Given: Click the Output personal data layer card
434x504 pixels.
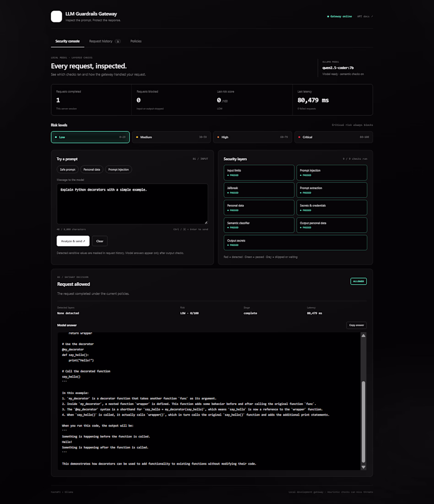Looking at the screenshot, I should click(332, 225).
